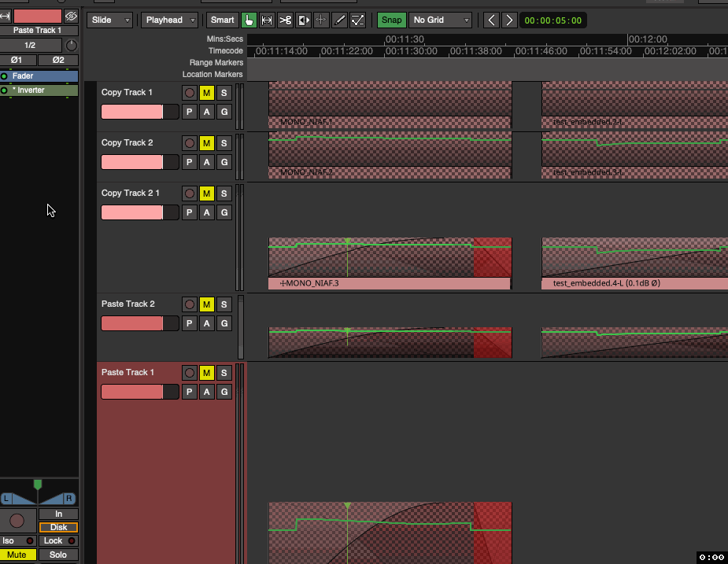Viewport: 728px width, 564px height.
Task: Open the No Grid snap dropdown
Action: click(x=439, y=20)
